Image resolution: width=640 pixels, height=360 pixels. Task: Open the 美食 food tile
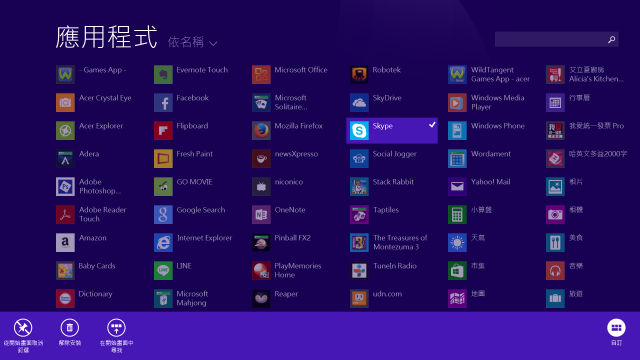(555, 242)
